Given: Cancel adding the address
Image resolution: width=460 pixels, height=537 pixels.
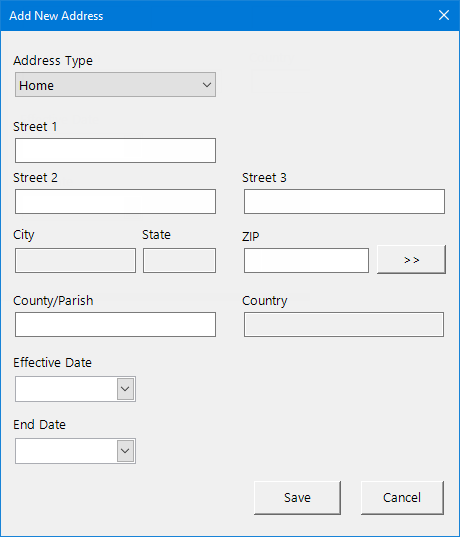Looking at the screenshot, I should [402, 498].
